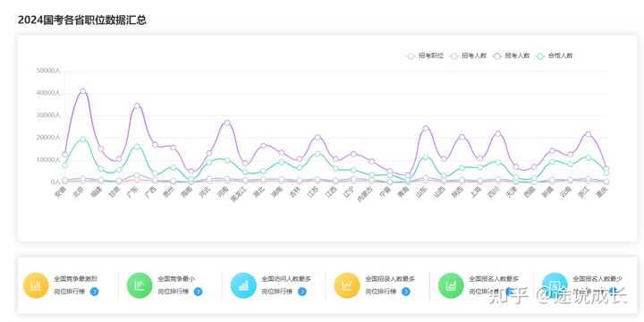Open 岗位排行榜 link under 全国竞争最激烈

tap(70, 292)
